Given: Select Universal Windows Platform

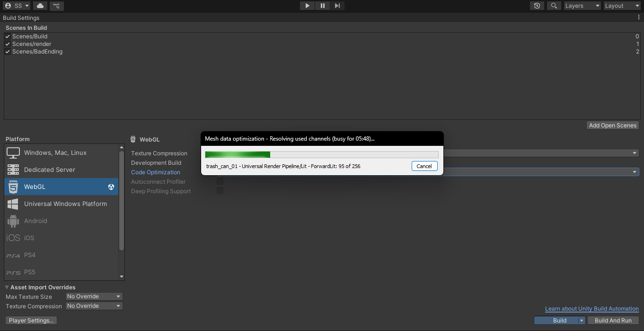Looking at the screenshot, I should click(62, 204).
